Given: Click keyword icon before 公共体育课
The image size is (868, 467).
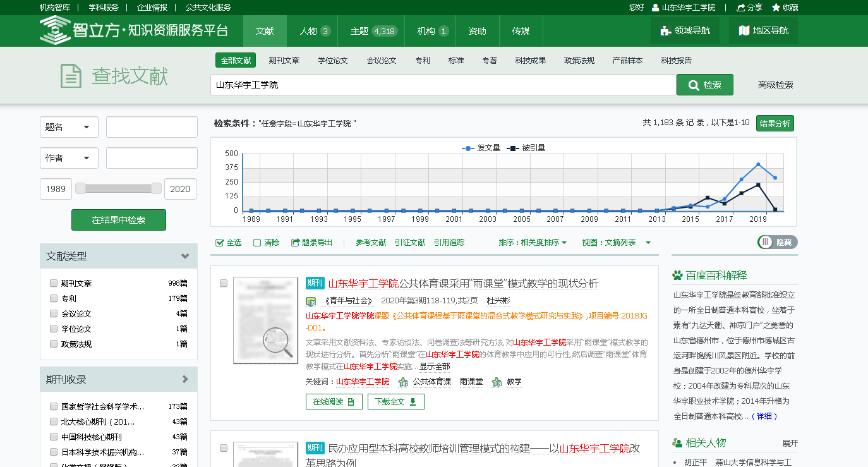Looking at the screenshot, I should [403, 382].
